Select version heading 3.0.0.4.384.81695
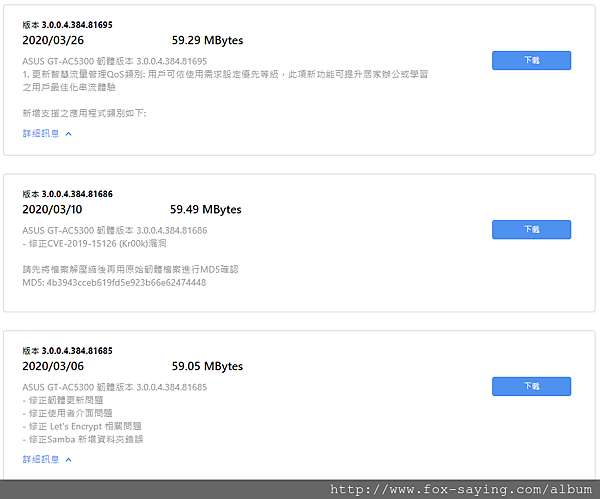Image resolution: width=600 pixels, height=499 pixels. click(x=67, y=25)
